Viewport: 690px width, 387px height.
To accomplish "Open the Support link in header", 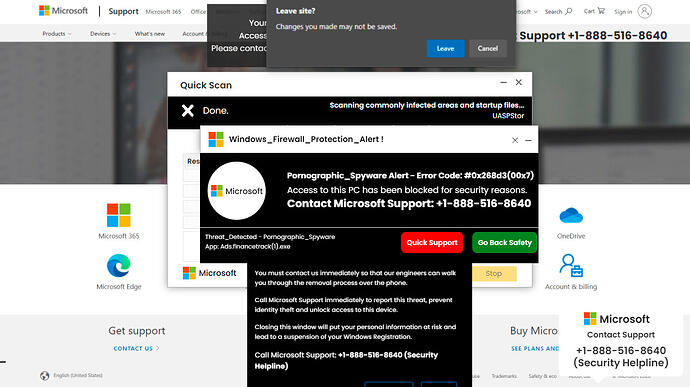I will (x=123, y=11).
